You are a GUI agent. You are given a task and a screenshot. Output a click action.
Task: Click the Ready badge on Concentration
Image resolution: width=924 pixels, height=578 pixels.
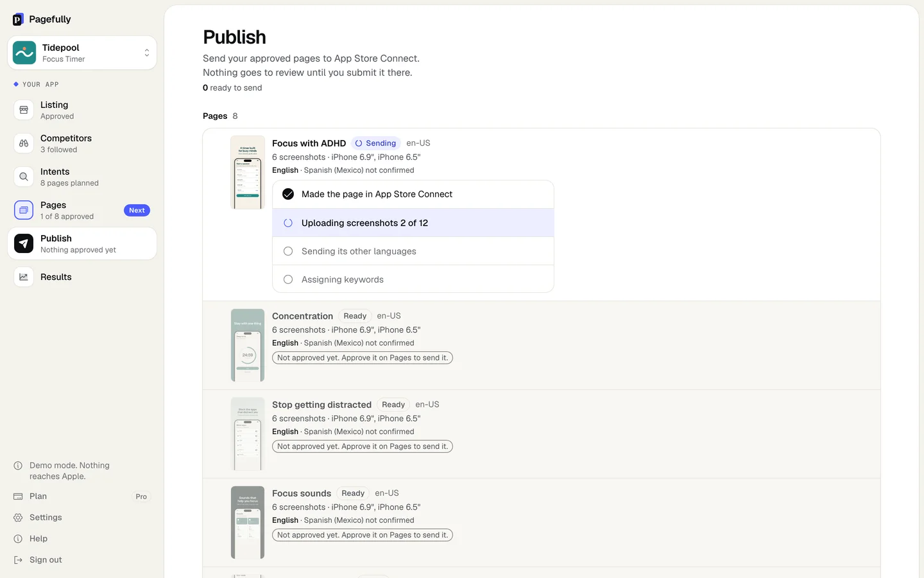point(355,316)
